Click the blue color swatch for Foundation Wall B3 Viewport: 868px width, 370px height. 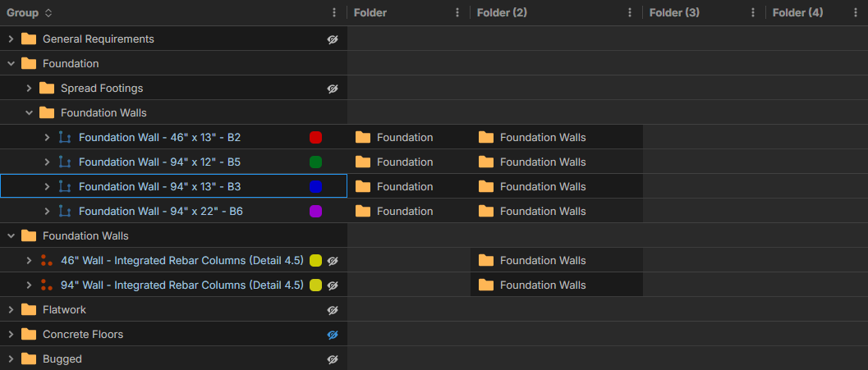(315, 187)
